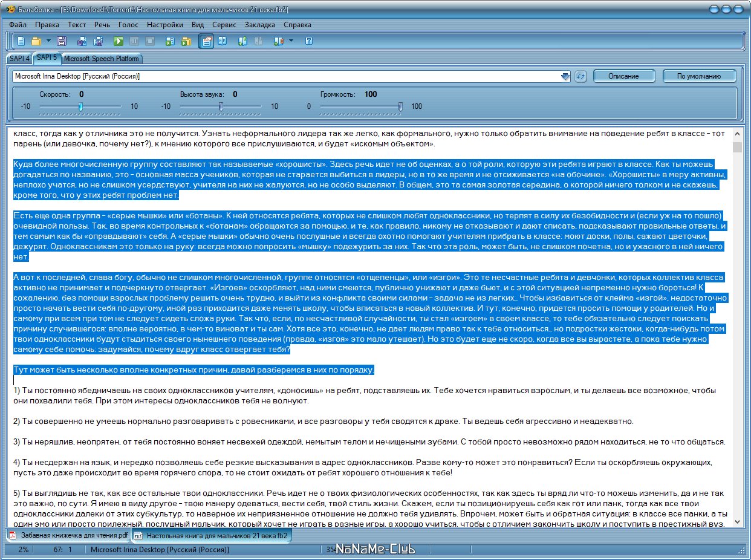Image resolution: width=751 pixels, height=560 pixels.
Task: Click the Описание button
Action: 623,76
